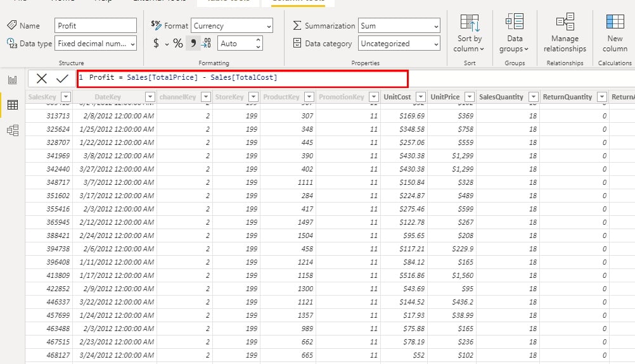Select UnitPrice cell $1,560

point(452,275)
